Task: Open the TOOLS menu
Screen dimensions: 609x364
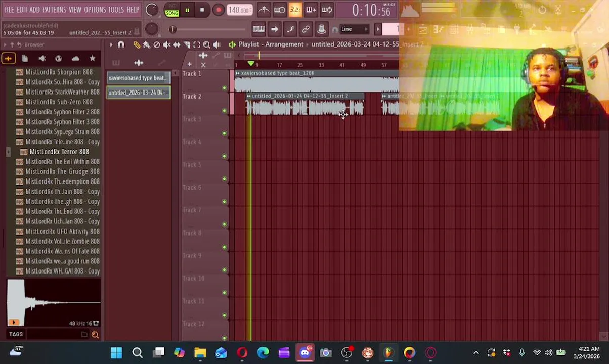Action: [116, 10]
